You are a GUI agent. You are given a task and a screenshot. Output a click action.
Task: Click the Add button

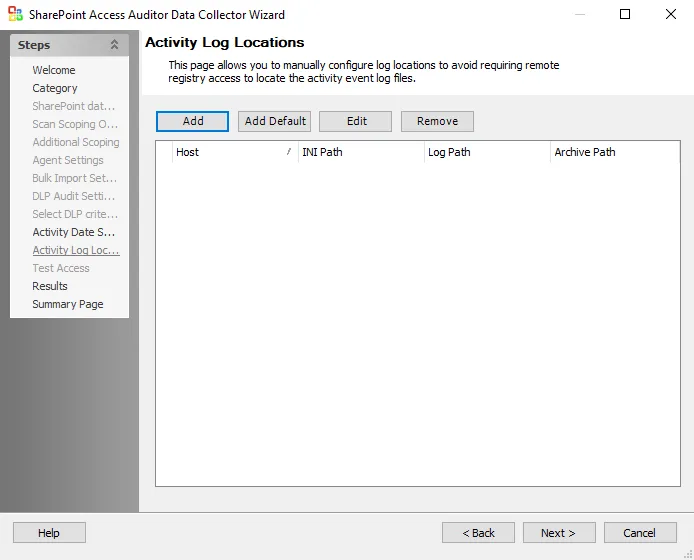point(193,121)
